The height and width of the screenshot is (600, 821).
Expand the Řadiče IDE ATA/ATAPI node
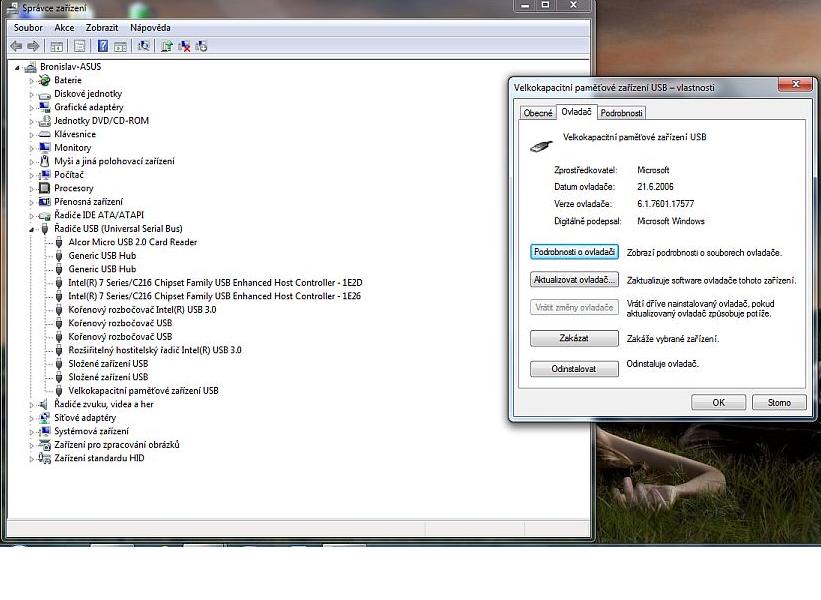(31, 216)
